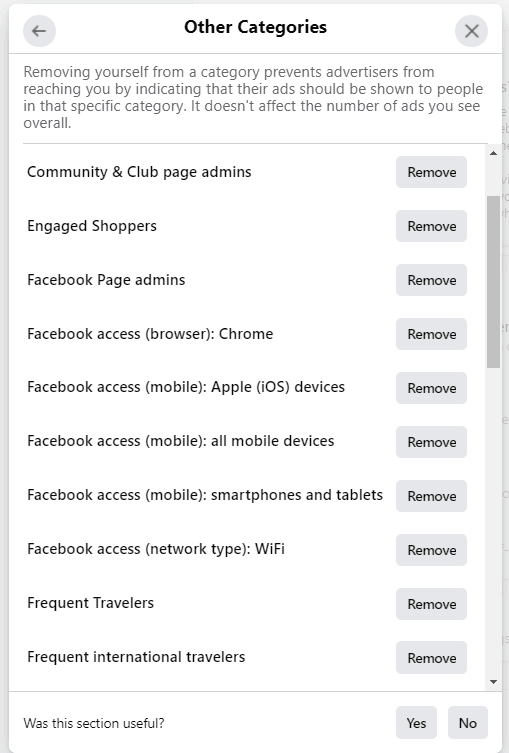This screenshot has height=753, width=509.
Task: Click the scrollbar track below the thumb
Action: [x=493, y=521]
